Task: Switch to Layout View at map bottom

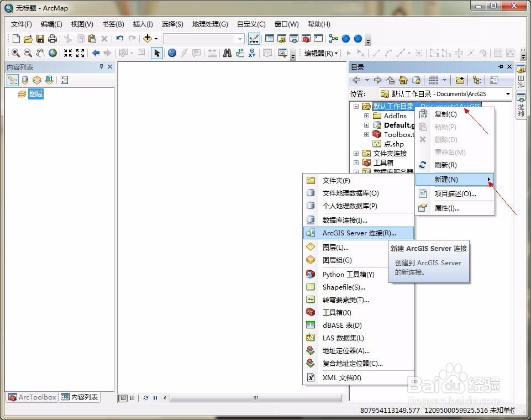Action: [133, 398]
